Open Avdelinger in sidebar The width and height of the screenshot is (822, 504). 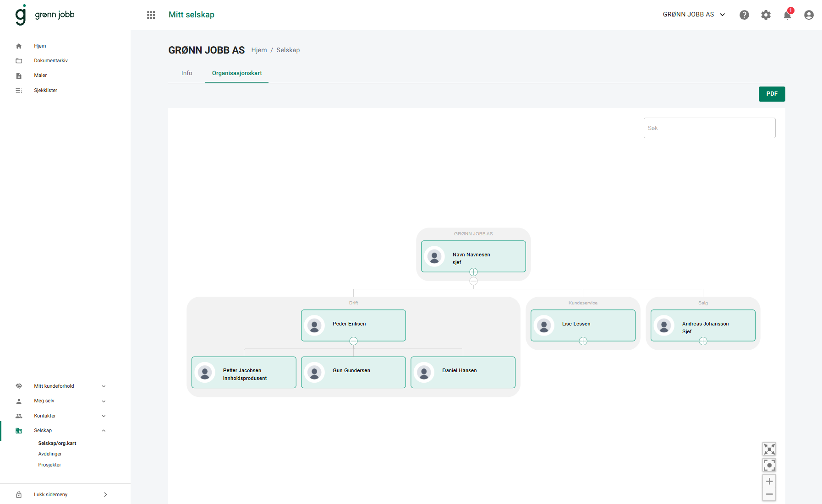pos(50,454)
